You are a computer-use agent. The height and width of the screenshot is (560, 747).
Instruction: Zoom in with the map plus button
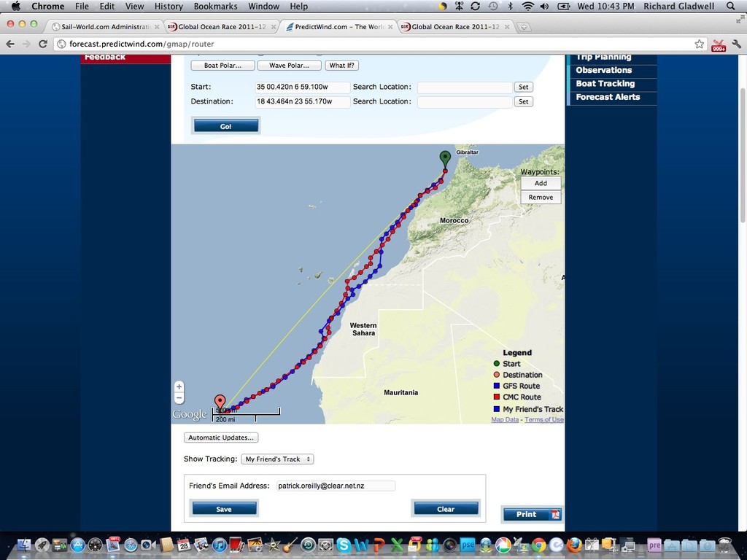tap(179, 386)
